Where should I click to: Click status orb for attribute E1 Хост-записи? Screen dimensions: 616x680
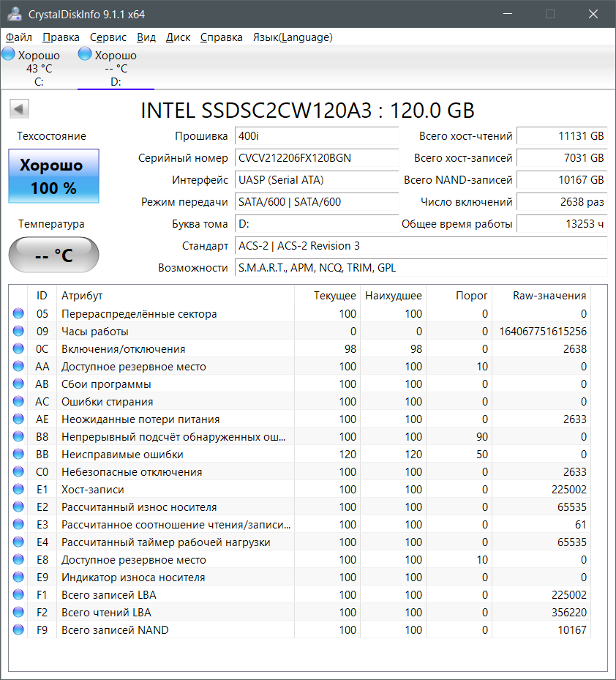click(x=18, y=489)
